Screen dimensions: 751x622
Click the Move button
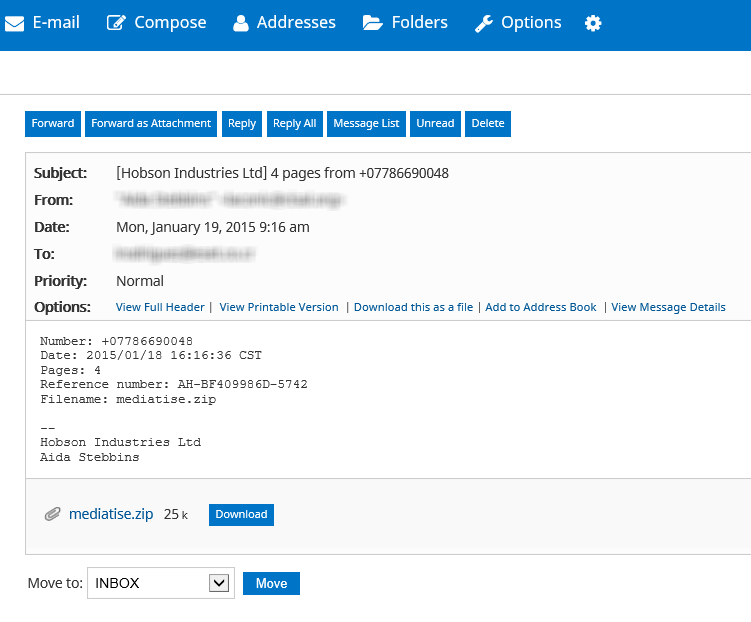point(271,583)
